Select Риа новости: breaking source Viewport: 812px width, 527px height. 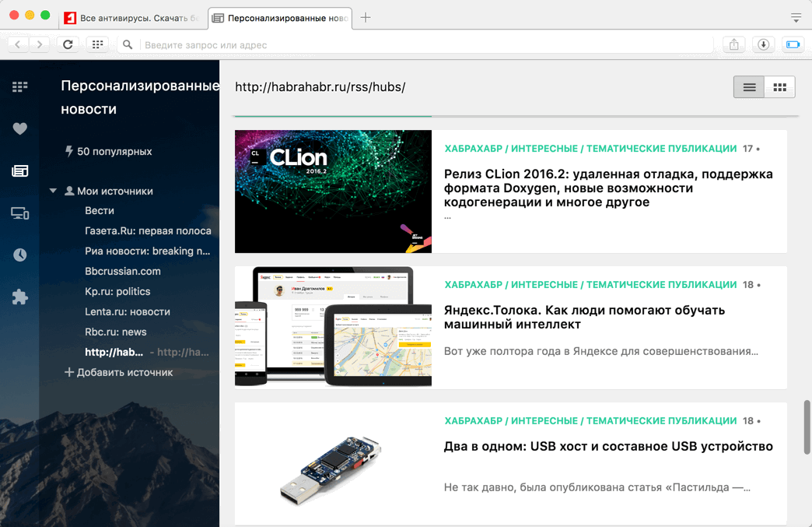(148, 251)
